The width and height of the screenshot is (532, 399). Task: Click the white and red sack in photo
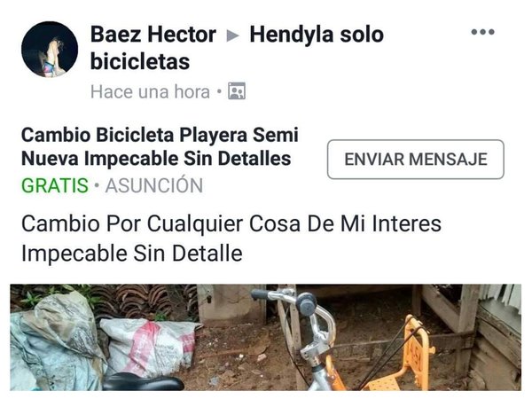[149, 346]
